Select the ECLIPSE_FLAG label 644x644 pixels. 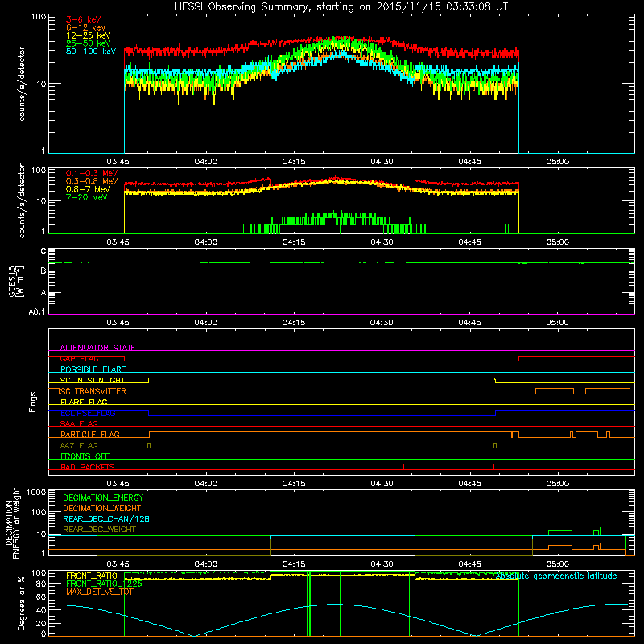click(x=88, y=413)
